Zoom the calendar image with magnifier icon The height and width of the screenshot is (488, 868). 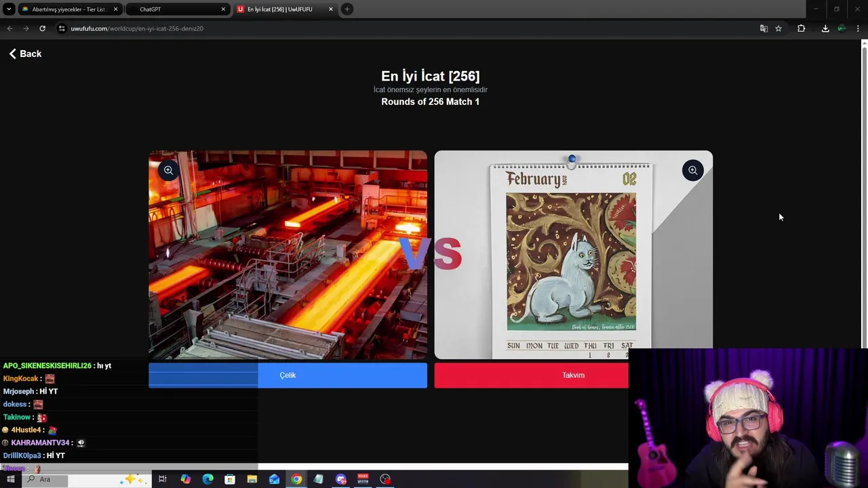click(x=692, y=170)
